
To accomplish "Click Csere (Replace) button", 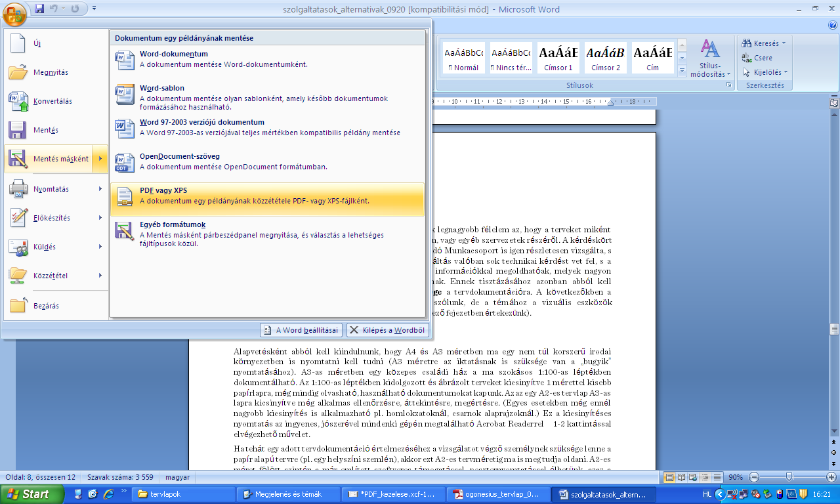I will (757, 58).
